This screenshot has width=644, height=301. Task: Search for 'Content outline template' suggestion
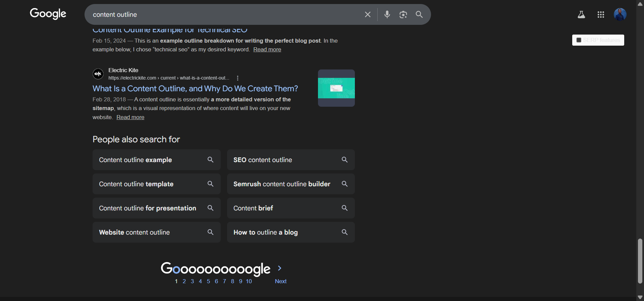[157, 184]
